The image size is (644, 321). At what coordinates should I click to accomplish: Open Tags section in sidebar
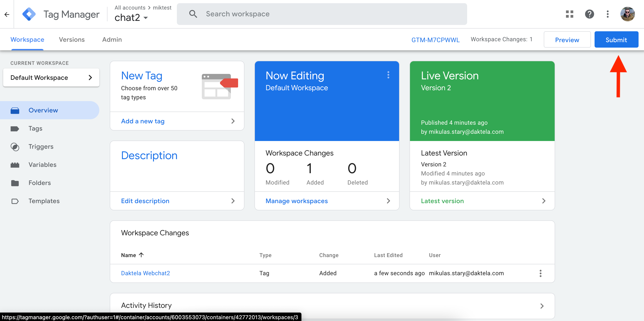tap(35, 129)
